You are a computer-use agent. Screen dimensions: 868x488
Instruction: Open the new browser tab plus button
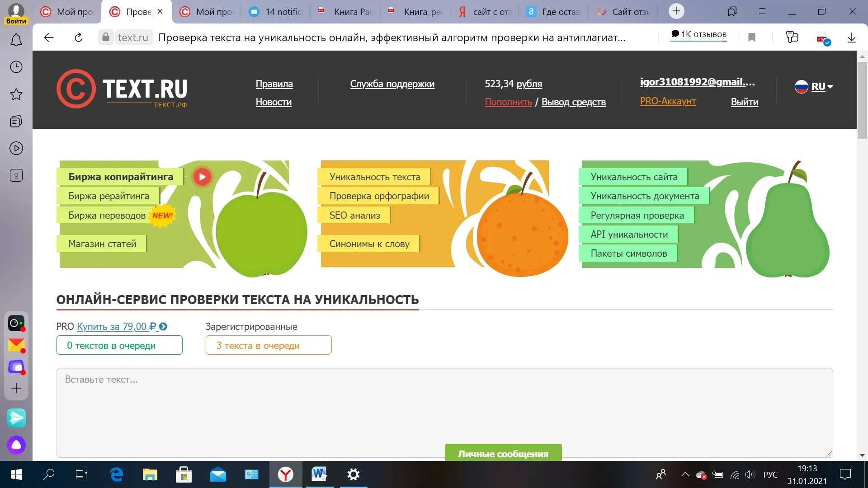click(x=676, y=11)
